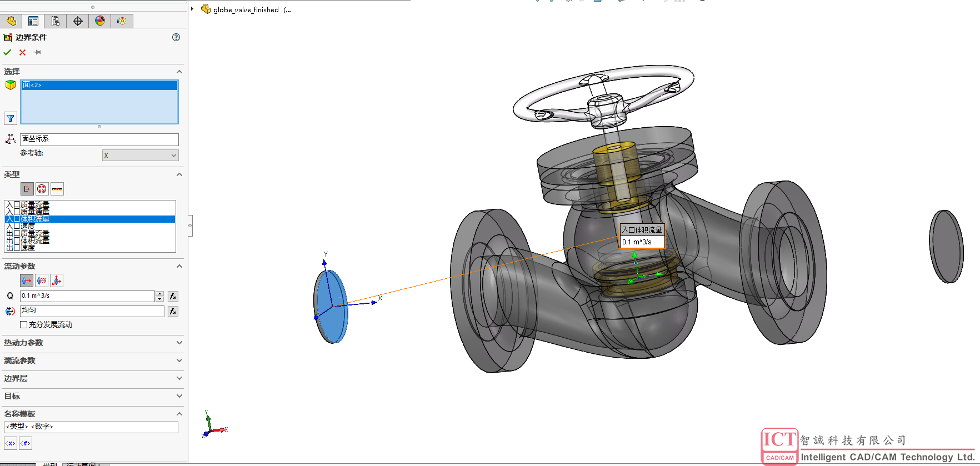Viewport: 980px width, 466px height.
Task: Pin the boundary condition panel open
Action: coord(37,52)
